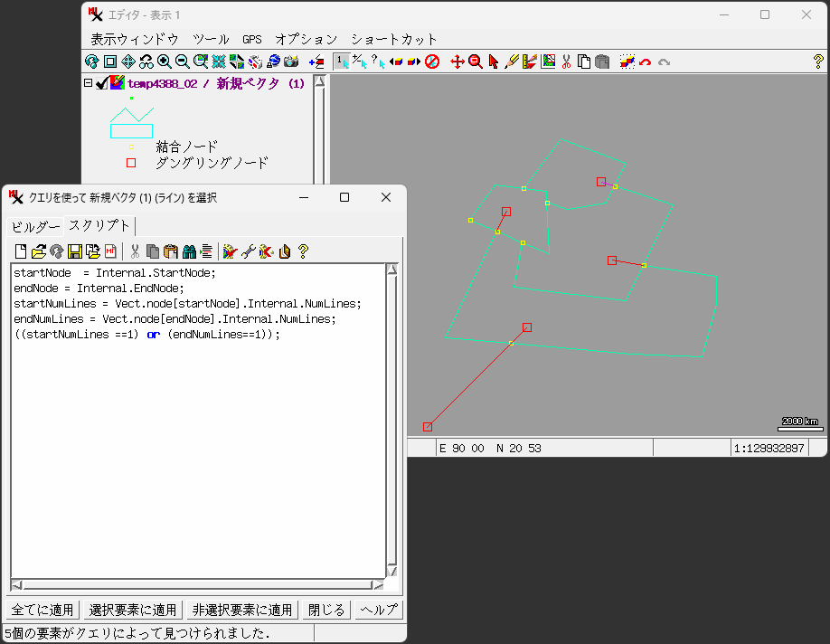Toggle the checkmark on temp4388_02 layer
Screen dimensions: 830x644
101,83
